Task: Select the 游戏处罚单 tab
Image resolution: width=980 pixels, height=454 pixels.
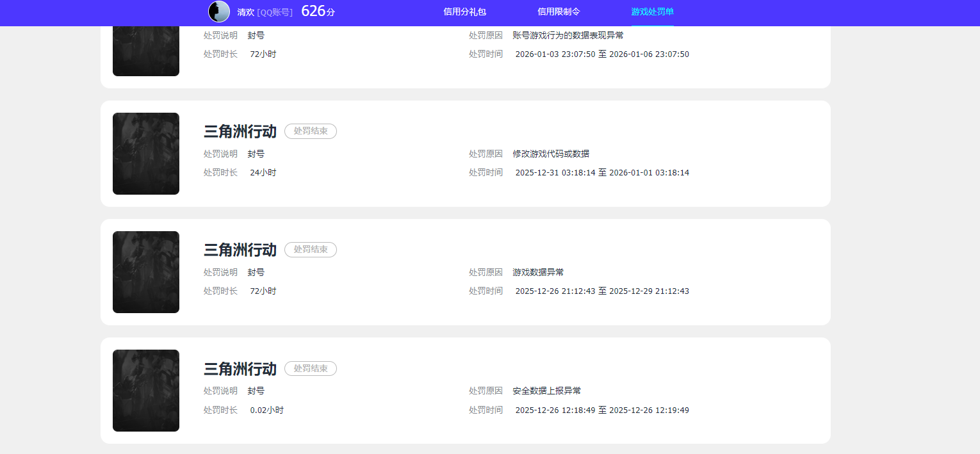Action: pos(652,12)
